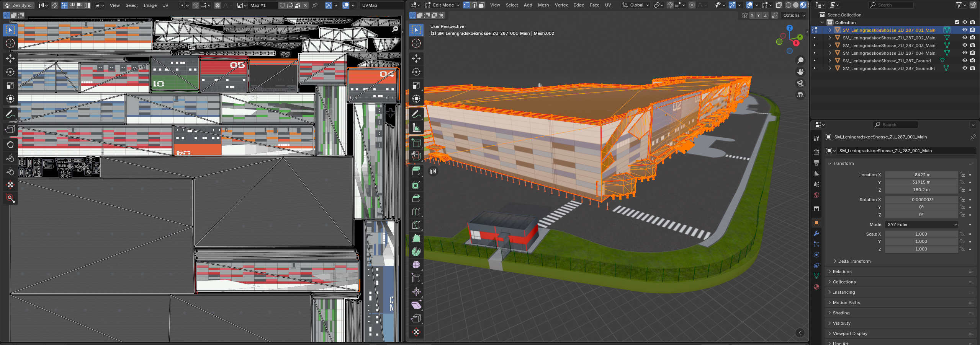The width and height of the screenshot is (980, 345).
Task: Open the Options dropdown in the 3D viewport
Action: pos(794,15)
